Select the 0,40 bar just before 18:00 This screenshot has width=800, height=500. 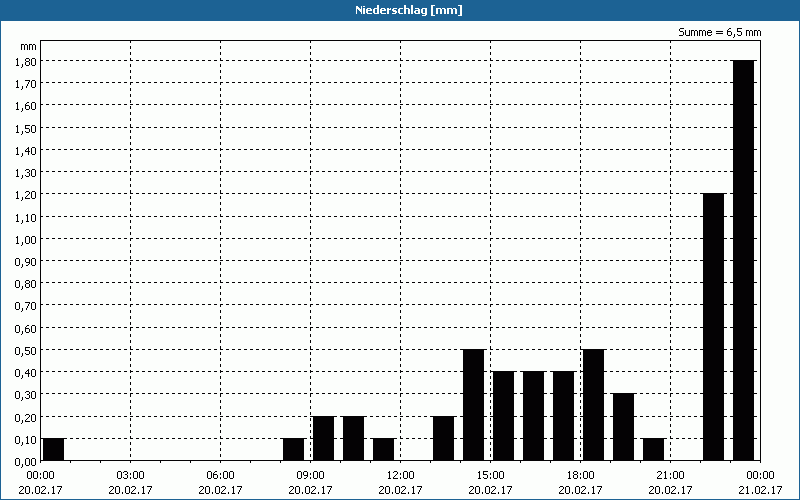563,416
